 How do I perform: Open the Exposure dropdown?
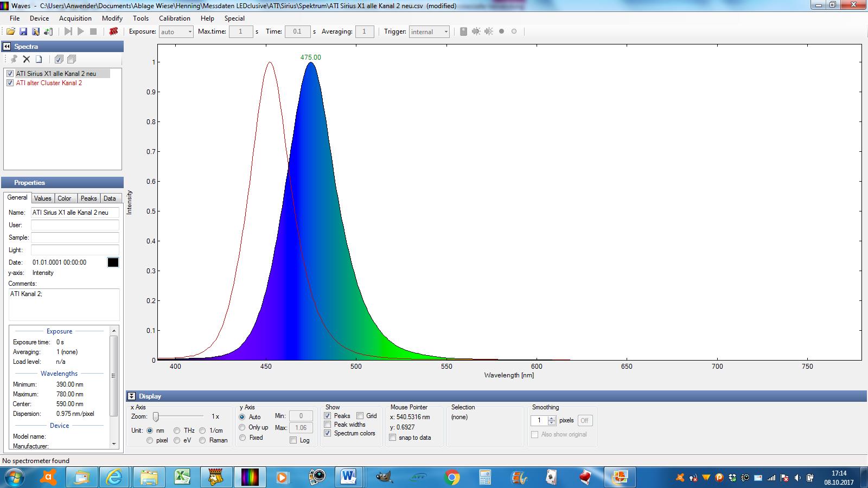[x=176, y=32]
